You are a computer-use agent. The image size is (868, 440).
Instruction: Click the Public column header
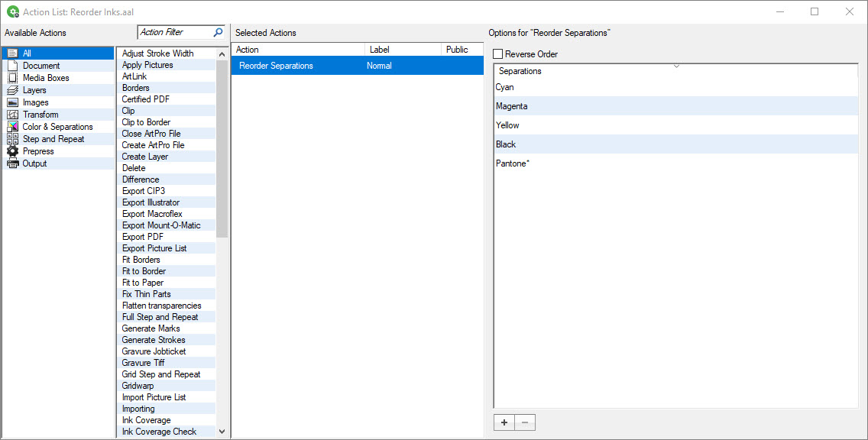(462, 49)
